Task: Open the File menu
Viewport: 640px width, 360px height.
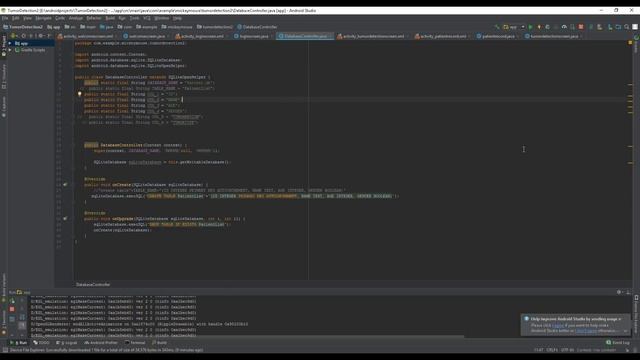Action: click(5, 18)
